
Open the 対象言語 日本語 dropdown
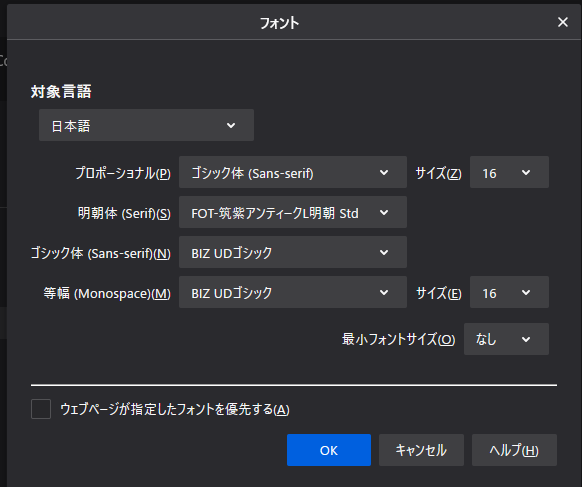146,125
